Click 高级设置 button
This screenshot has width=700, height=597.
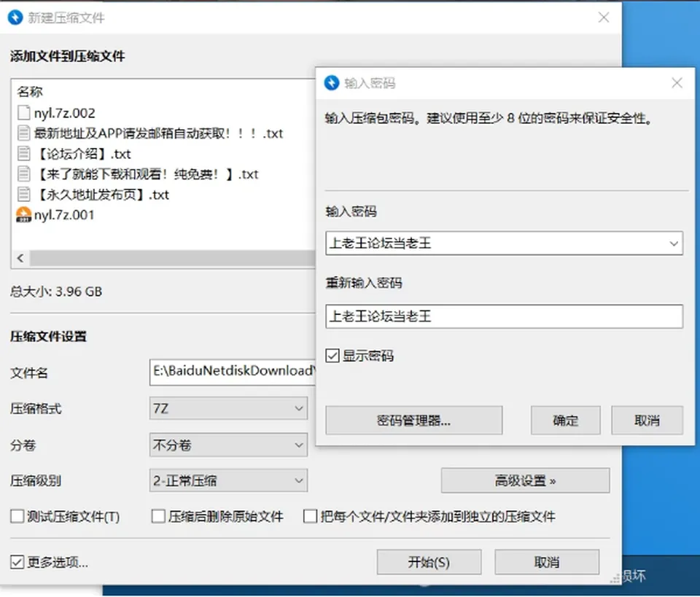[x=526, y=480]
